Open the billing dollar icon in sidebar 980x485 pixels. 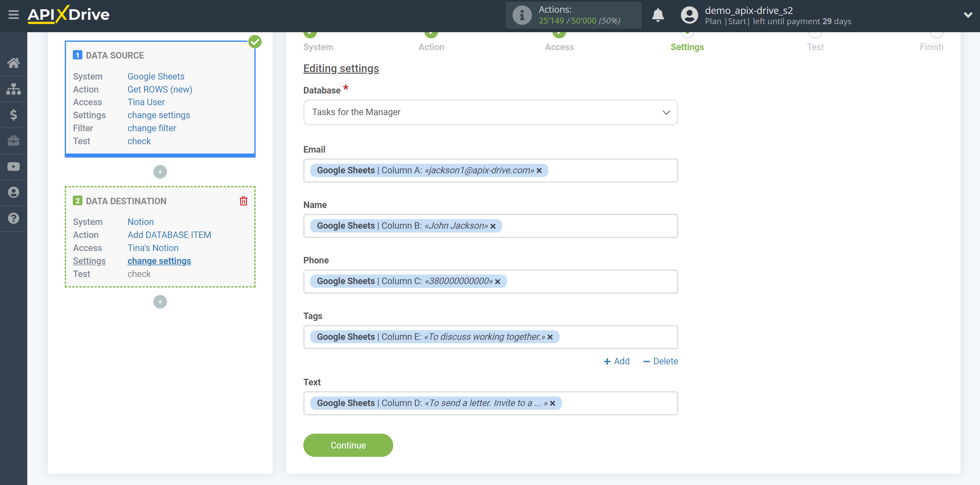point(14,115)
